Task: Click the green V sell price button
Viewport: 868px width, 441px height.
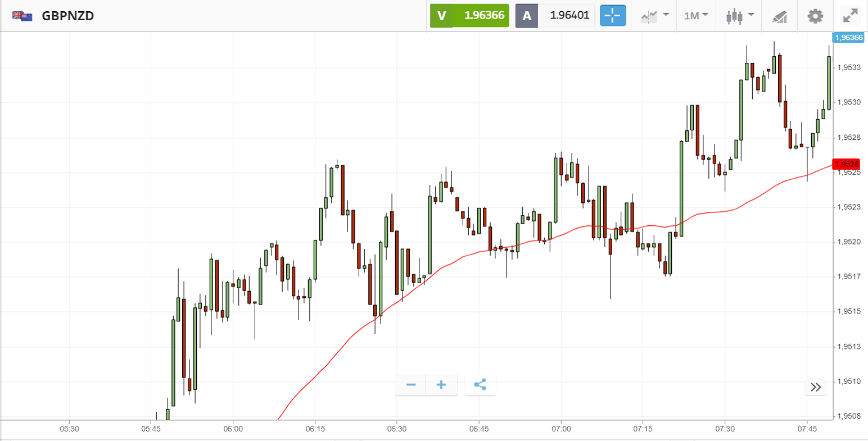Action: coord(469,16)
